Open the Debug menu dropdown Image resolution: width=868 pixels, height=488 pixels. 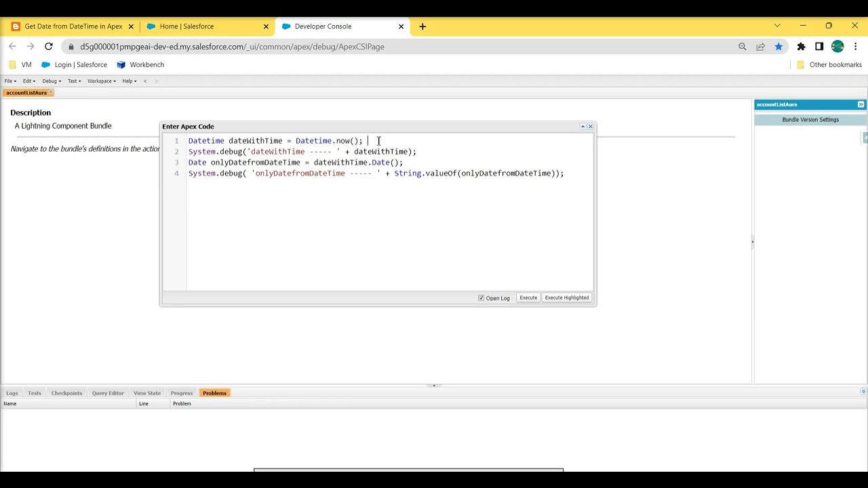pyautogui.click(x=52, y=81)
